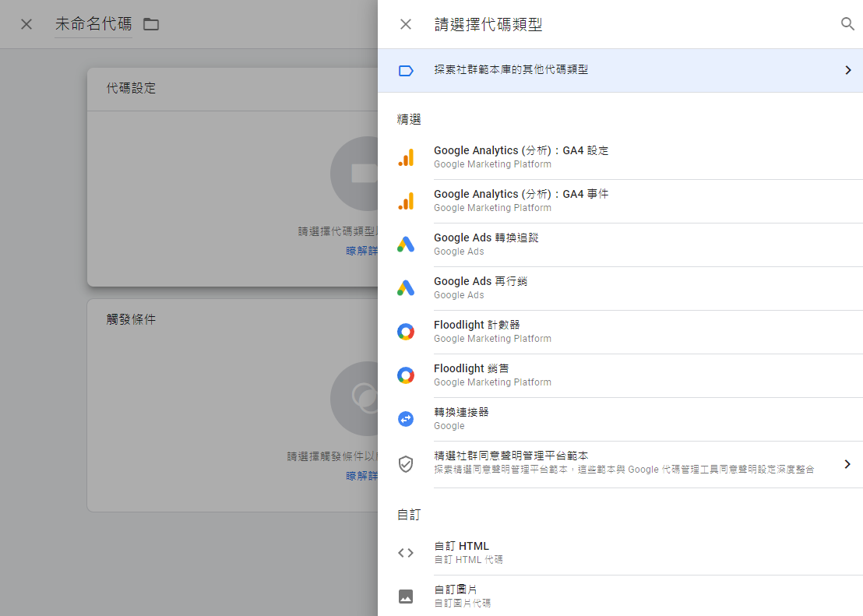Click the folder icon next to 未命名代碼

pyautogui.click(x=151, y=24)
